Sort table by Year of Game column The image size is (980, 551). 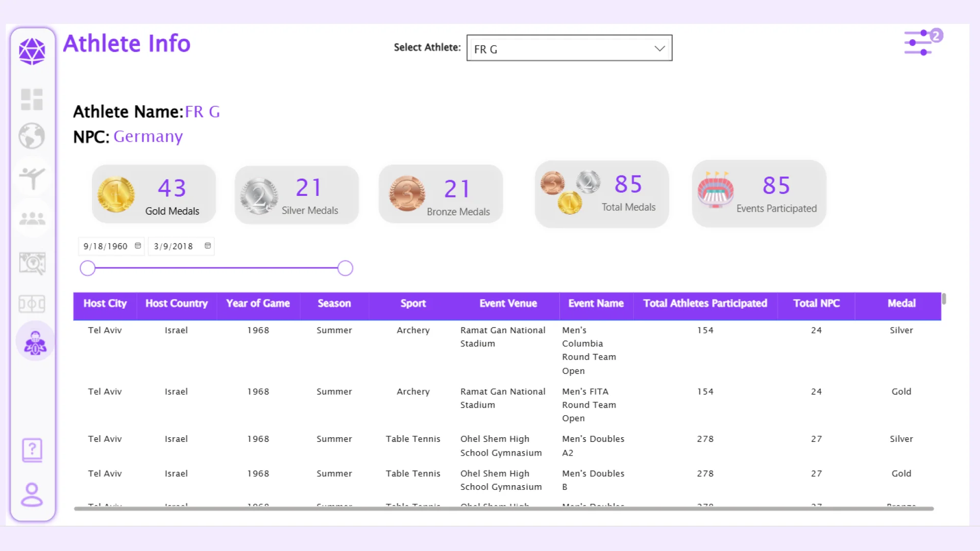258,304
